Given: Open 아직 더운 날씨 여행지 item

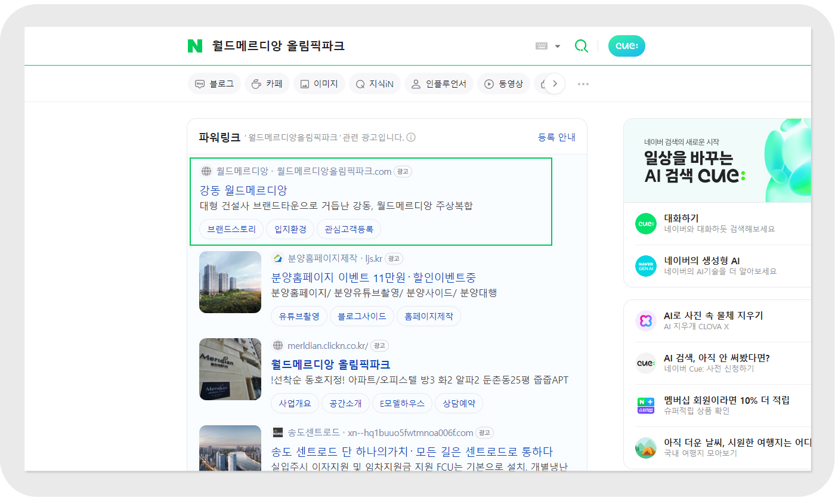Looking at the screenshot, I should coord(737,443).
